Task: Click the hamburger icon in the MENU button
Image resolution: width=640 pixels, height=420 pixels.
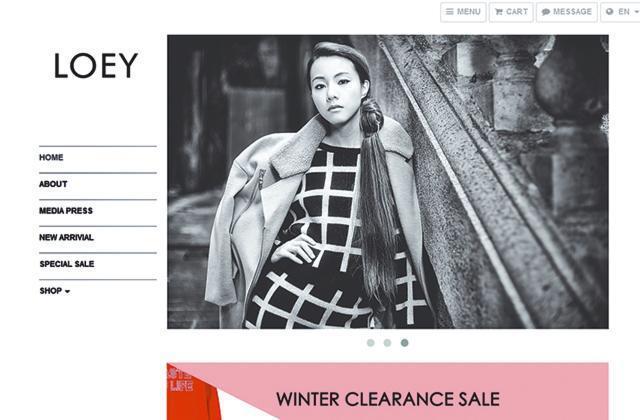Action: [x=449, y=12]
